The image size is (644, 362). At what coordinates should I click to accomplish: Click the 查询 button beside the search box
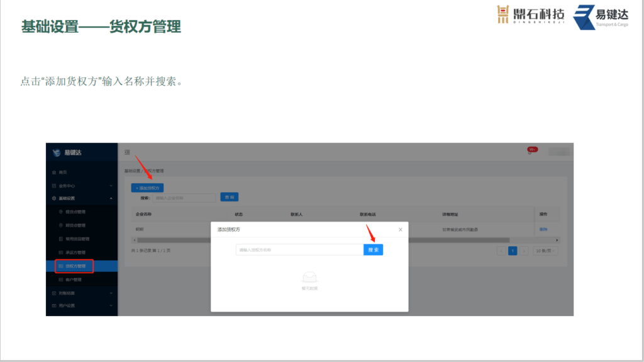tap(229, 197)
